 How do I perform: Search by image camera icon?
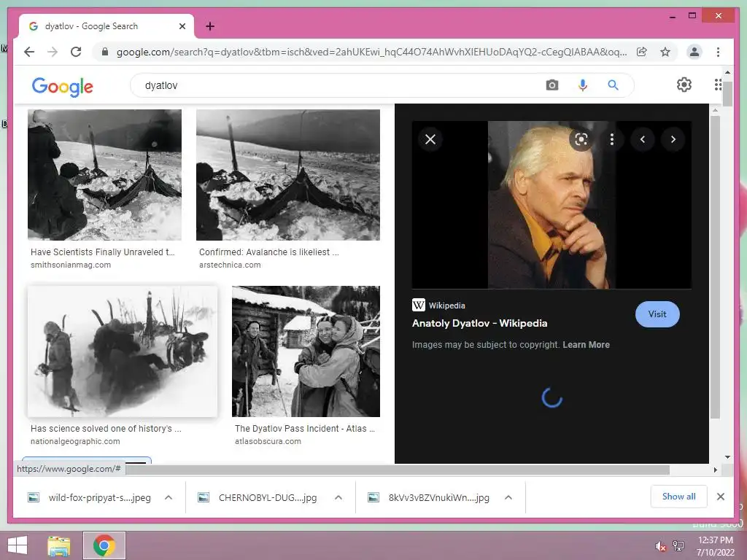click(551, 85)
